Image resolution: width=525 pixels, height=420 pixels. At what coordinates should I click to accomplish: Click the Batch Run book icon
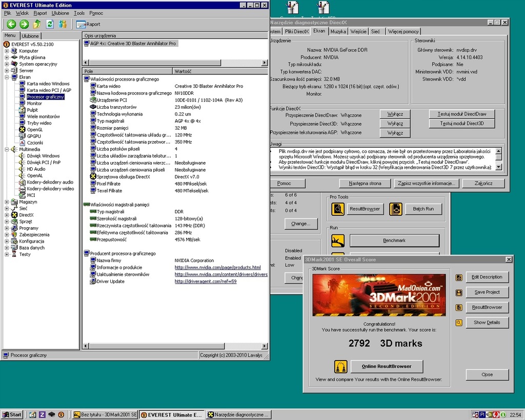[x=395, y=209]
